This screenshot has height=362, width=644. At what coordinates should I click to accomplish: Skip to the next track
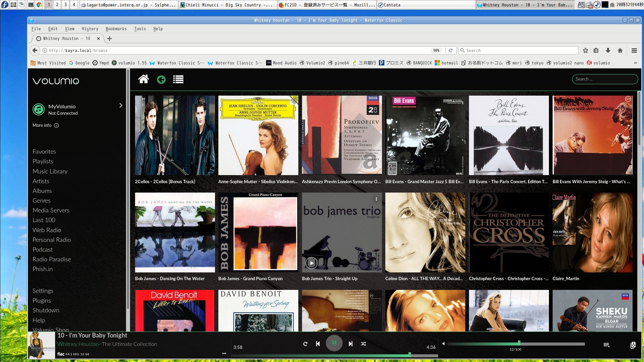tap(350, 344)
